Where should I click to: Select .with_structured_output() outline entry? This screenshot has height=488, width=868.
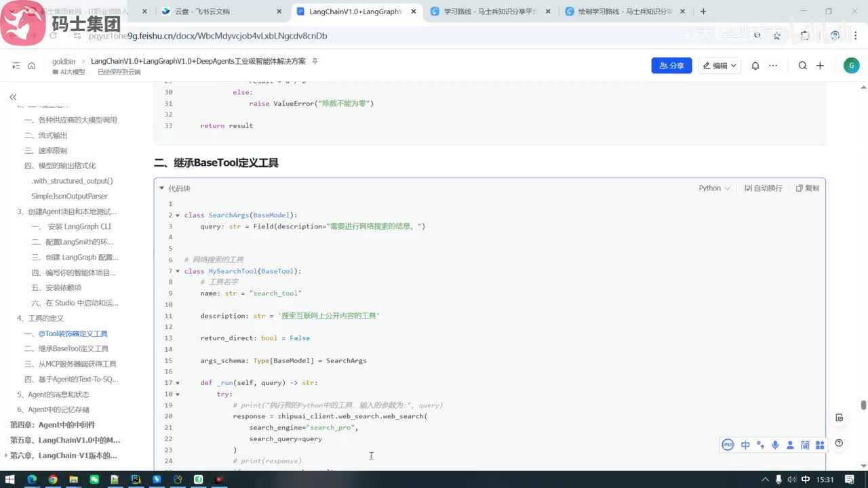click(72, 181)
